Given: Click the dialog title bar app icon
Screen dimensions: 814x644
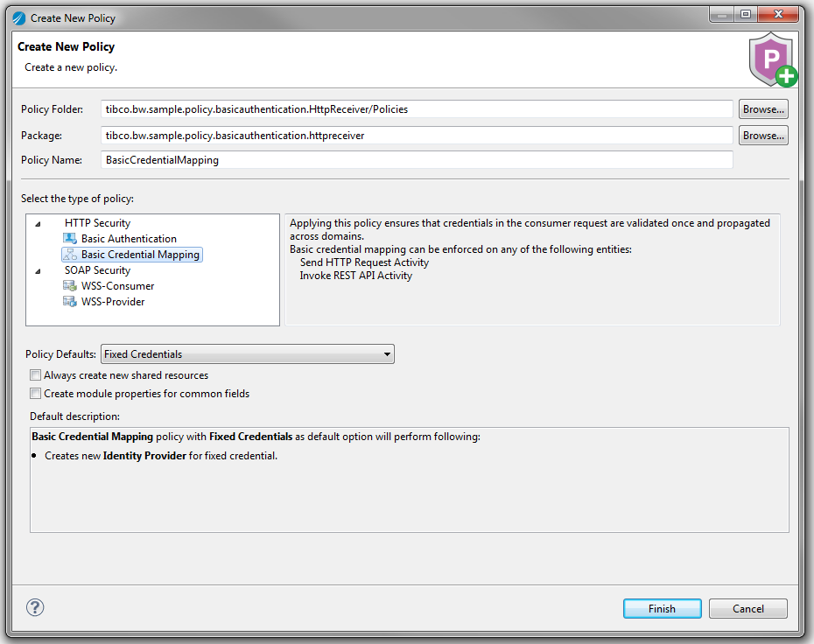Looking at the screenshot, I should pyautogui.click(x=19, y=18).
